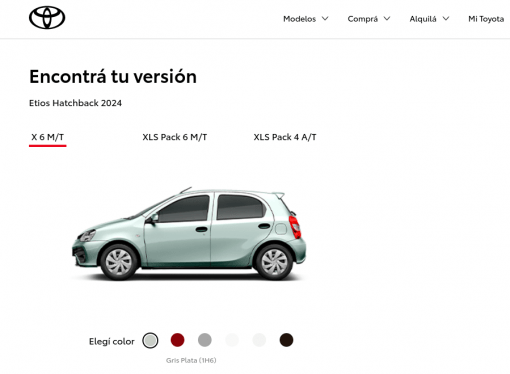Choose the dark red color swatch
The height and width of the screenshot is (374, 510).
177,340
